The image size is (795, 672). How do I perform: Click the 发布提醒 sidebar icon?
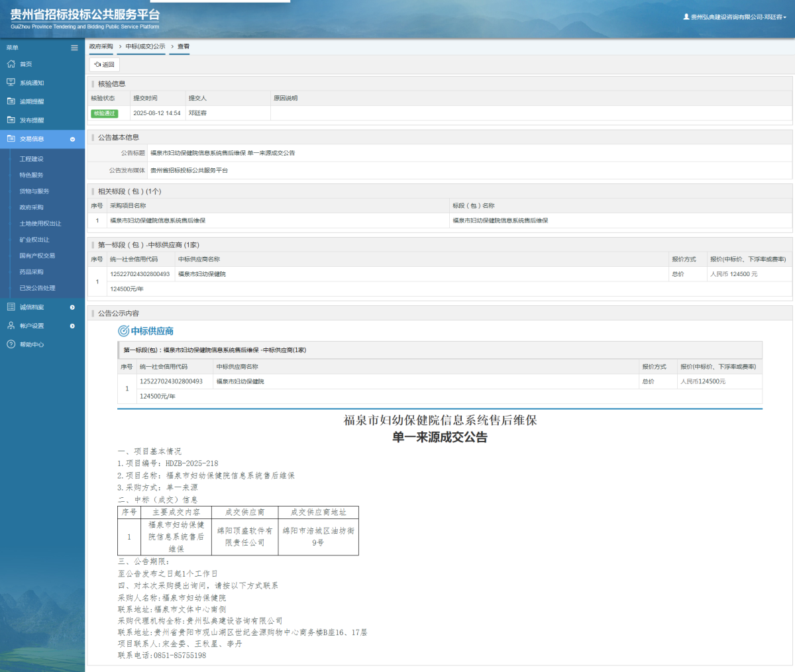point(11,120)
